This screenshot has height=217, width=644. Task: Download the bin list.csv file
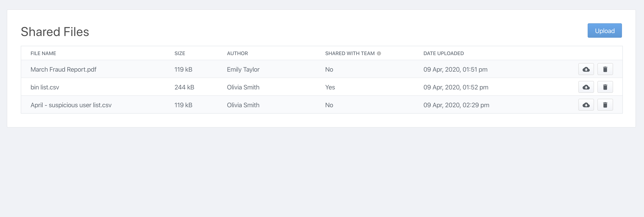[586, 87]
